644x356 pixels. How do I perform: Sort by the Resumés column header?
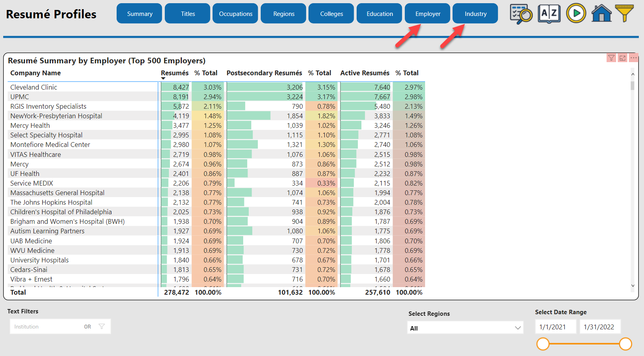175,73
